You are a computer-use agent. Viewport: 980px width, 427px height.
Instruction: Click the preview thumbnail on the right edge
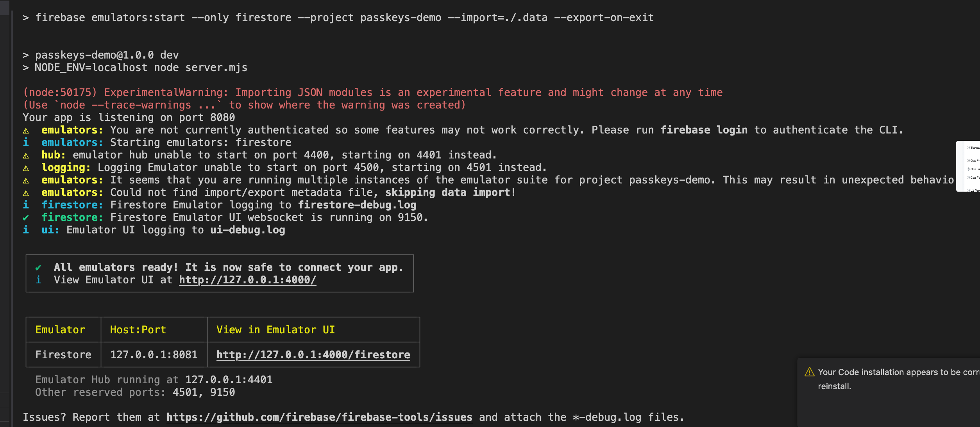coord(968,166)
